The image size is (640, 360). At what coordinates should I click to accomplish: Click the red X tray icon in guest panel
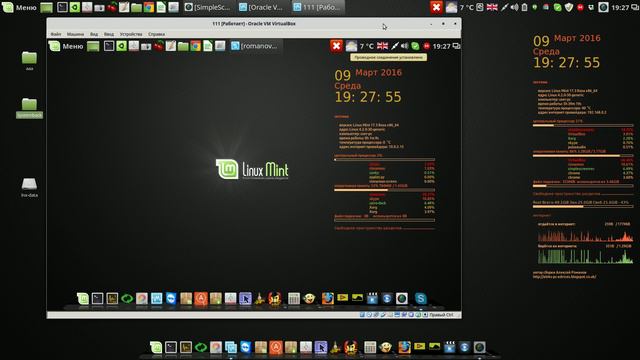(x=336, y=46)
